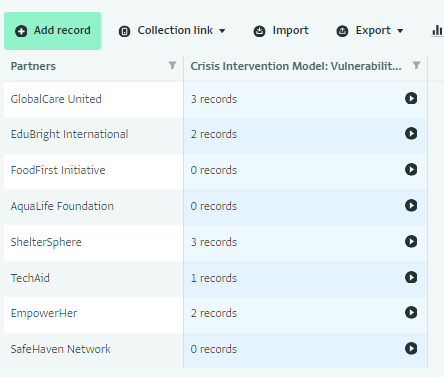Screen dimensions: 444x377
Task: Click '1 records' in TechAid row
Action: (214, 278)
